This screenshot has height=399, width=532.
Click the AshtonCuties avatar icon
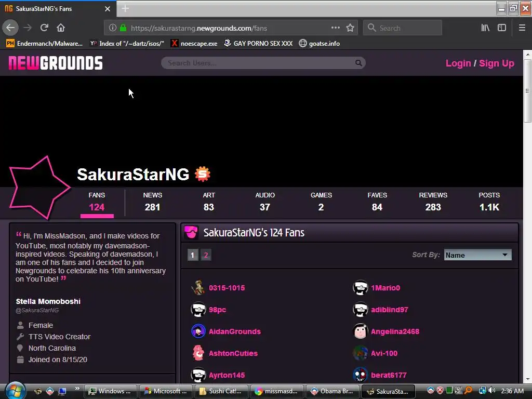click(198, 353)
